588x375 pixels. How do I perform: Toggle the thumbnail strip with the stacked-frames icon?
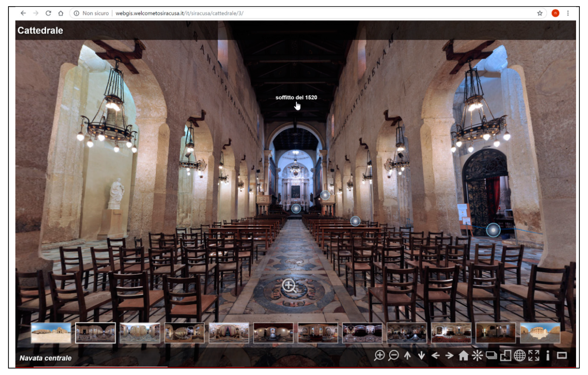[491, 356]
